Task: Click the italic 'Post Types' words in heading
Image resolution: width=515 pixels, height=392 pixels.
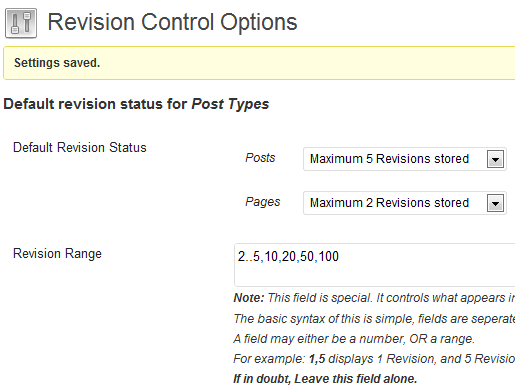Action: (x=230, y=104)
